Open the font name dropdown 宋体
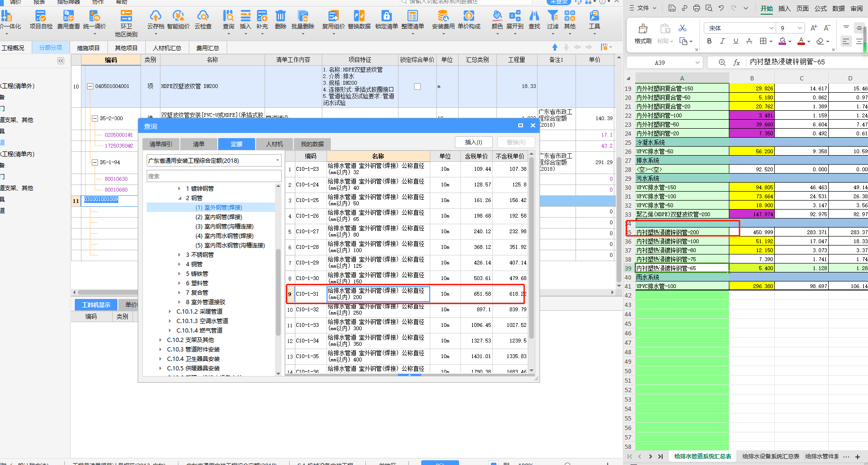This screenshot has width=868, height=465. (771, 28)
